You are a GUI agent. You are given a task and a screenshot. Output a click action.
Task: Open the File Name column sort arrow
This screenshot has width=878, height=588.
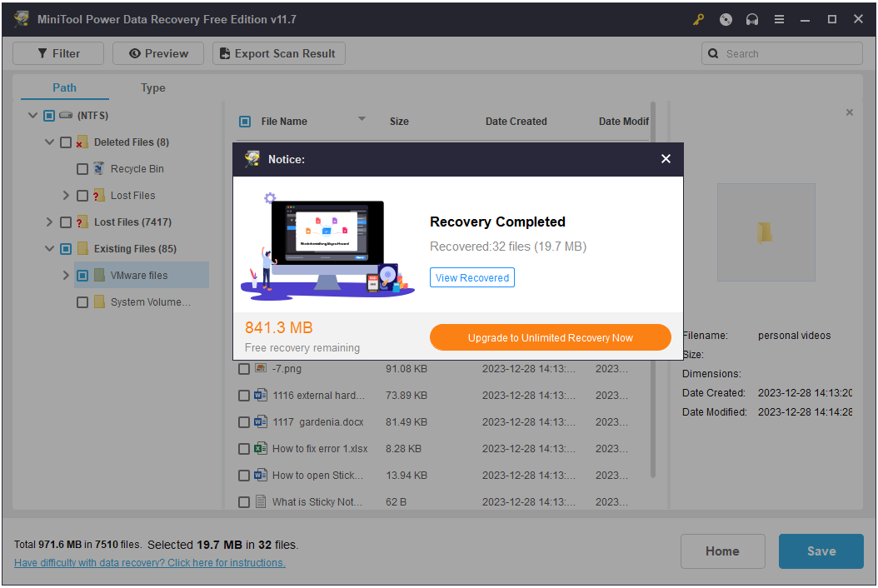click(362, 119)
